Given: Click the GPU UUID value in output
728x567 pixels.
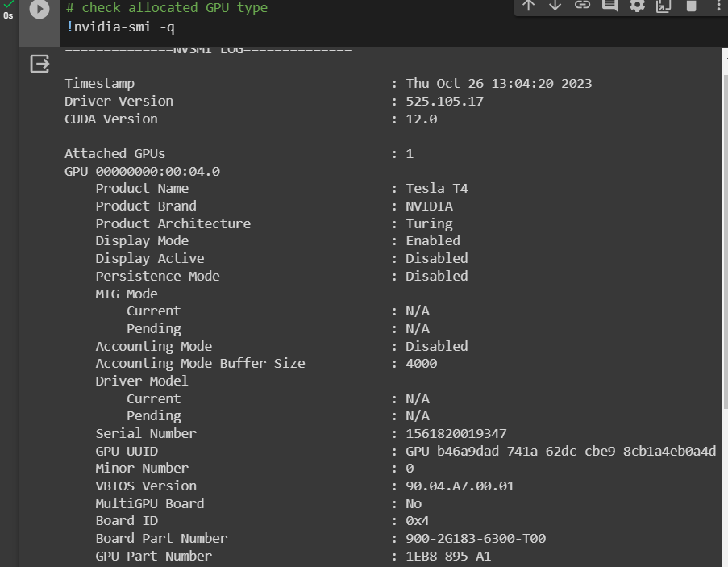Looking at the screenshot, I should 560,451.
